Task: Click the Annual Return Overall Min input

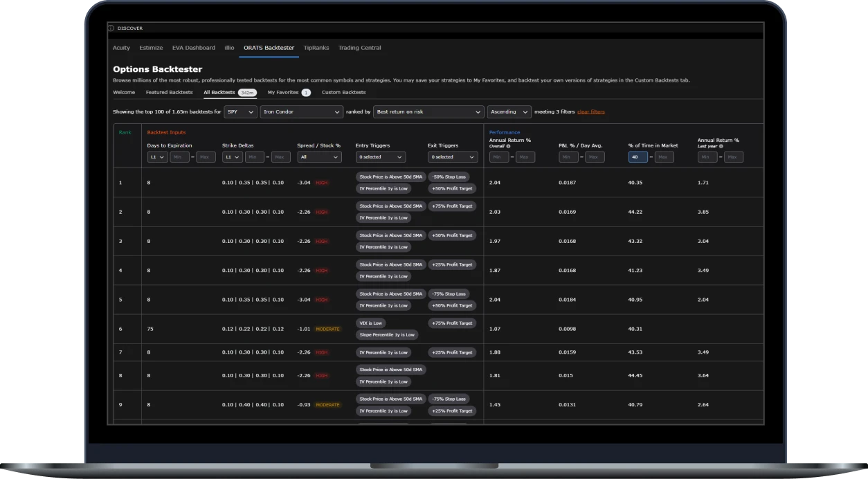Action: tap(499, 157)
